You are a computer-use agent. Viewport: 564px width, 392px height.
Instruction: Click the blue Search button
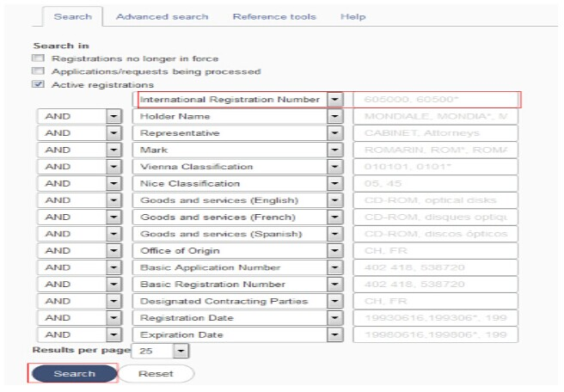(x=74, y=374)
